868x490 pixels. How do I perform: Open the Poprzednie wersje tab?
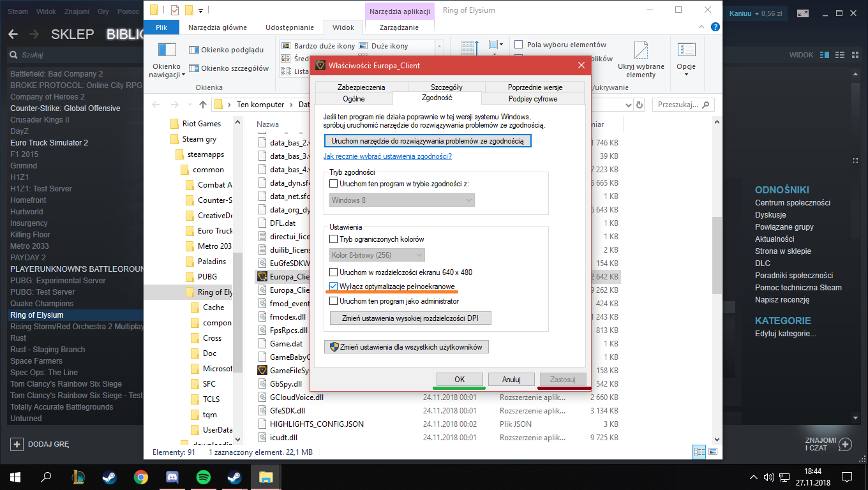pyautogui.click(x=534, y=87)
